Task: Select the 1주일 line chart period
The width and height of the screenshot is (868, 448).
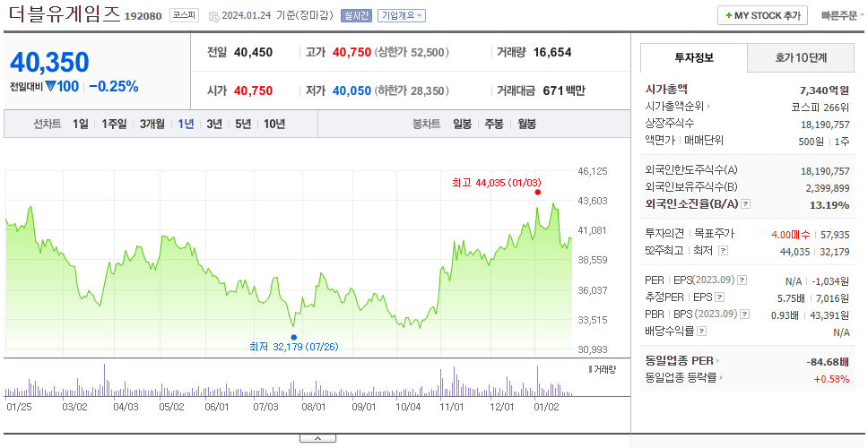Action: pyautogui.click(x=114, y=124)
